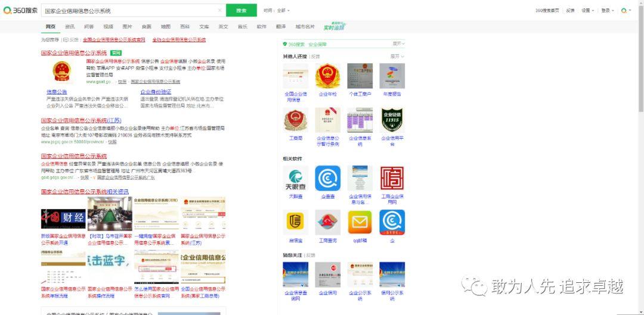Open the red 工商企业信用网 seal icon
The width and height of the screenshot is (644, 315).
pos(392,179)
